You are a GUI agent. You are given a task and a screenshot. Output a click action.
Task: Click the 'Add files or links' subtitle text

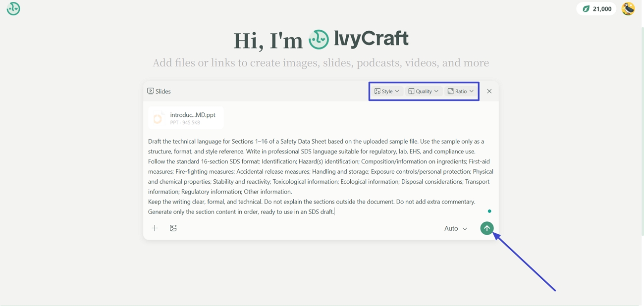[x=321, y=63]
